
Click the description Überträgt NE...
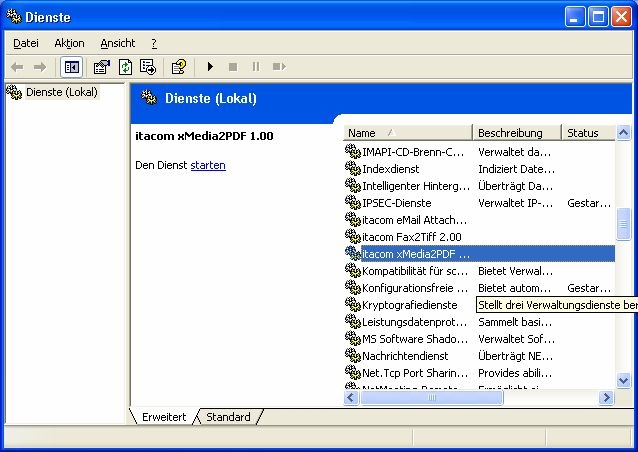[x=515, y=356]
